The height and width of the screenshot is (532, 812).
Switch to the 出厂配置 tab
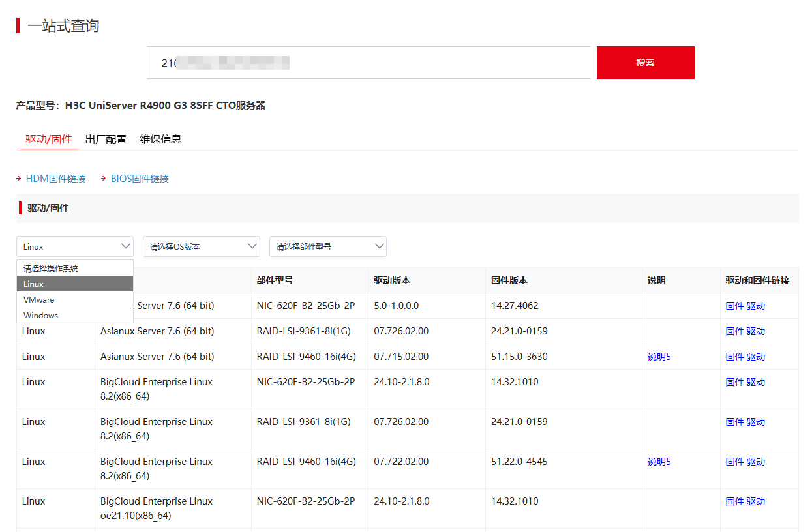click(x=106, y=139)
